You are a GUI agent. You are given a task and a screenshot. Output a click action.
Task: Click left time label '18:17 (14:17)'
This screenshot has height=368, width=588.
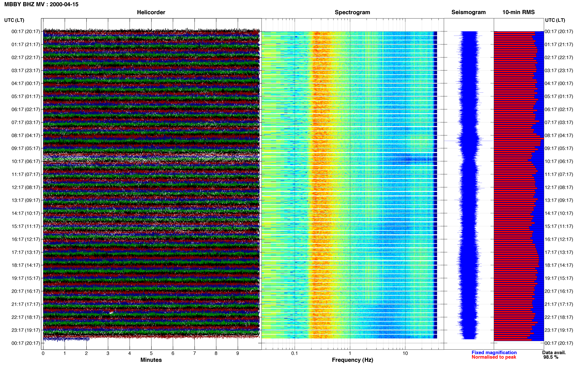click(26, 265)
